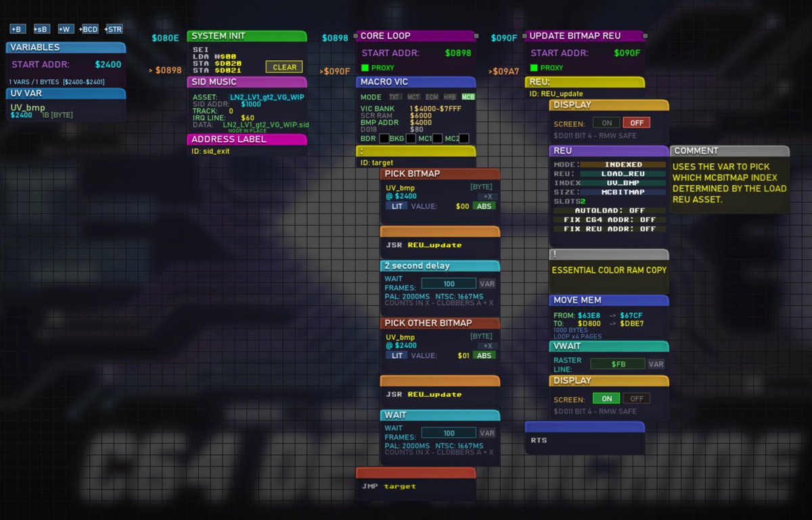Click the MC2 color swatch
Screen dimensions: 812x520
coord(464,139)
